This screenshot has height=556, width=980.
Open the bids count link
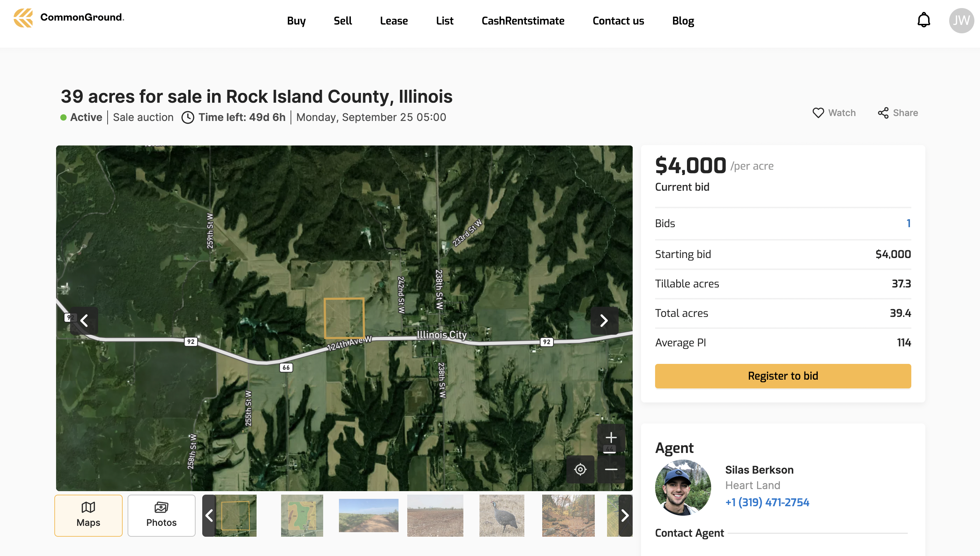pos(908,223)
